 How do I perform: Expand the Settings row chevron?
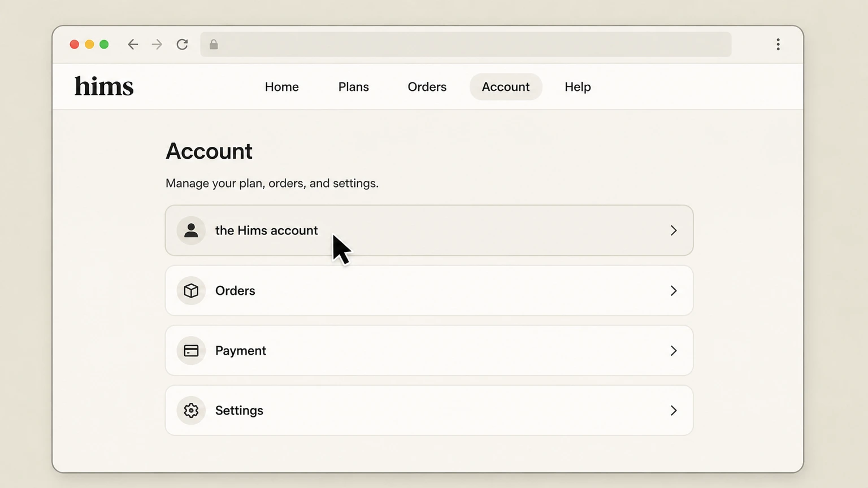(674, 410)
